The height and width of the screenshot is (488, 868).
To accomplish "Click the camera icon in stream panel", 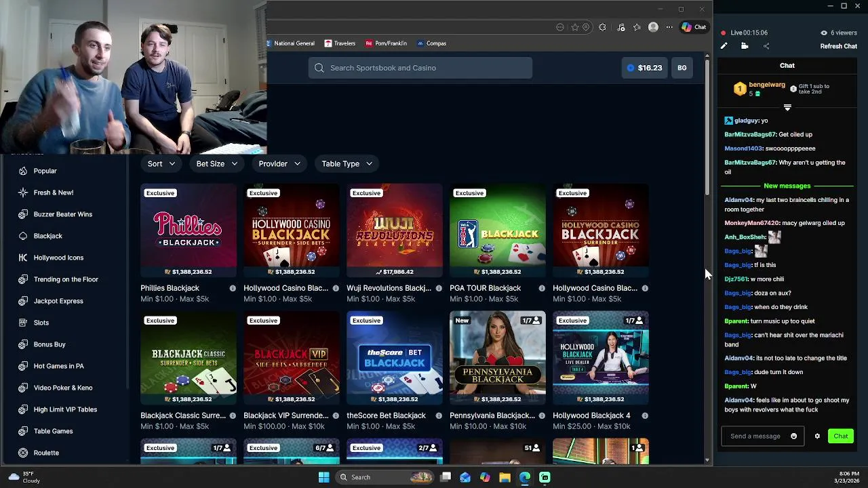I will click(x=745, y=46).
